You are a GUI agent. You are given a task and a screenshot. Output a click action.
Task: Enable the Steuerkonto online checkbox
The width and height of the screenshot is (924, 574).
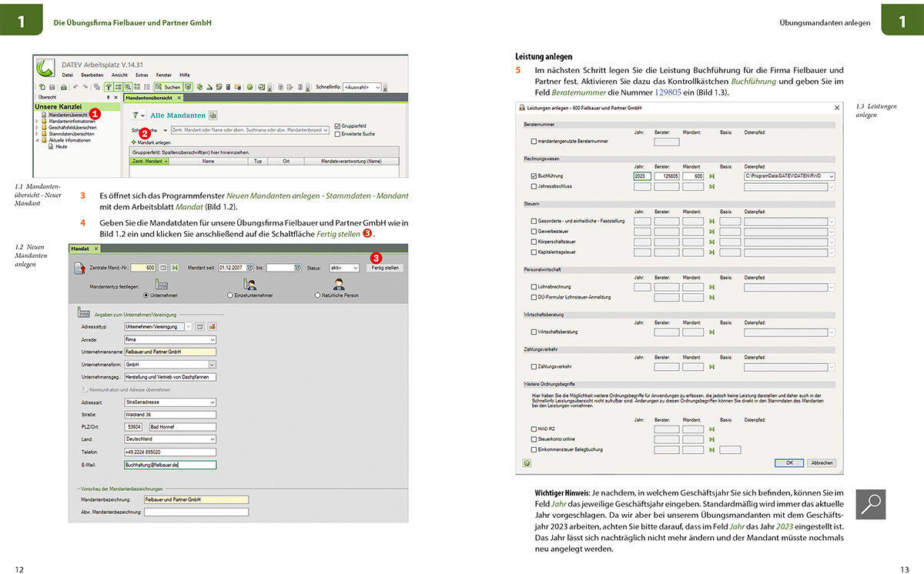click(534, 439)
